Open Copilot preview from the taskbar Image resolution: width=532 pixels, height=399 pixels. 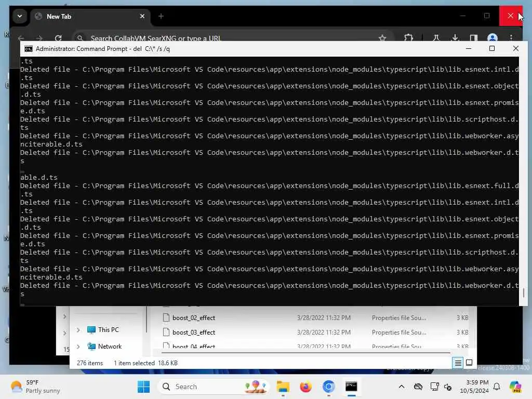tap(515, 387)
